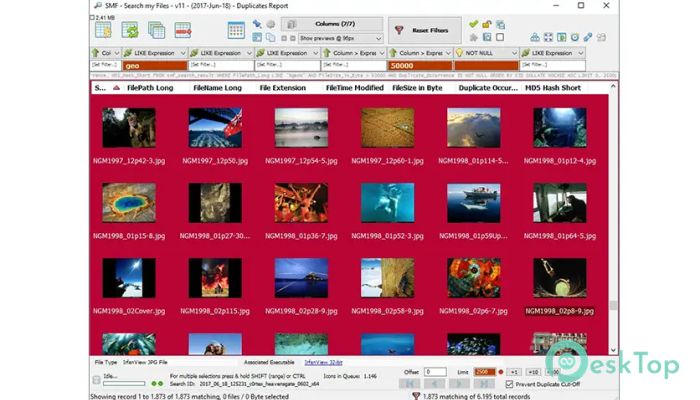Open LIKE Expression dropdown above FilePath Long
700x400 pixels.
coord(183,53)
